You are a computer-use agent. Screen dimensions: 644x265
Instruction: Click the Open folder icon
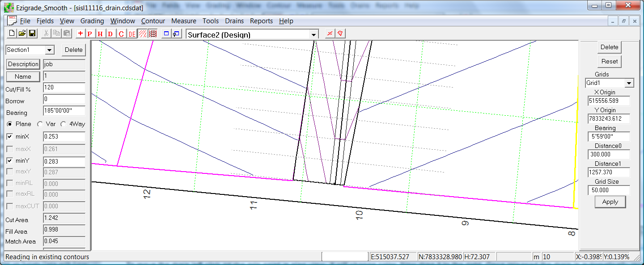[x=22, y=34]
